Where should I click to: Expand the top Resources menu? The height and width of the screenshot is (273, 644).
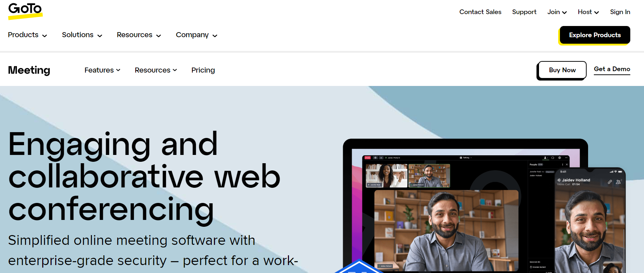[x=139, y=35]
